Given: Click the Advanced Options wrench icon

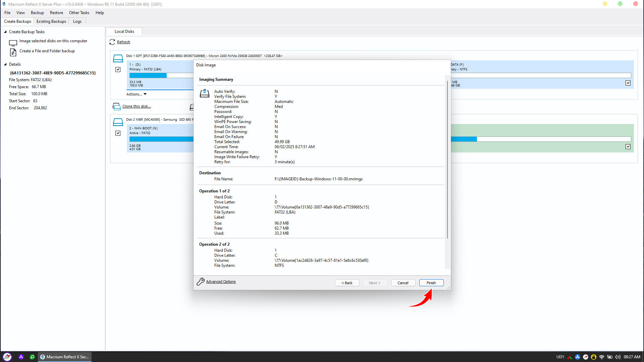Looking at the screenshot, I should tap(200, 282).
